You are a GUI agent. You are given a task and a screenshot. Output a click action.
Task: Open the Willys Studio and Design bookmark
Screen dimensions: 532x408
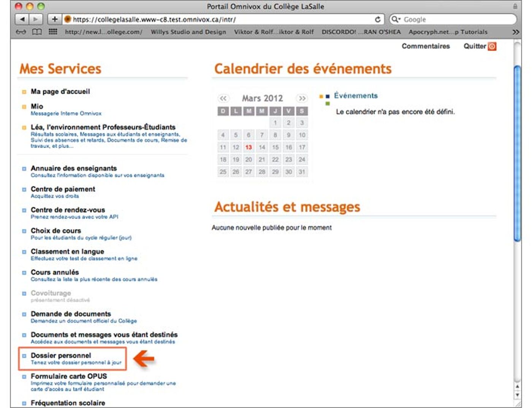tap(188, 32)
